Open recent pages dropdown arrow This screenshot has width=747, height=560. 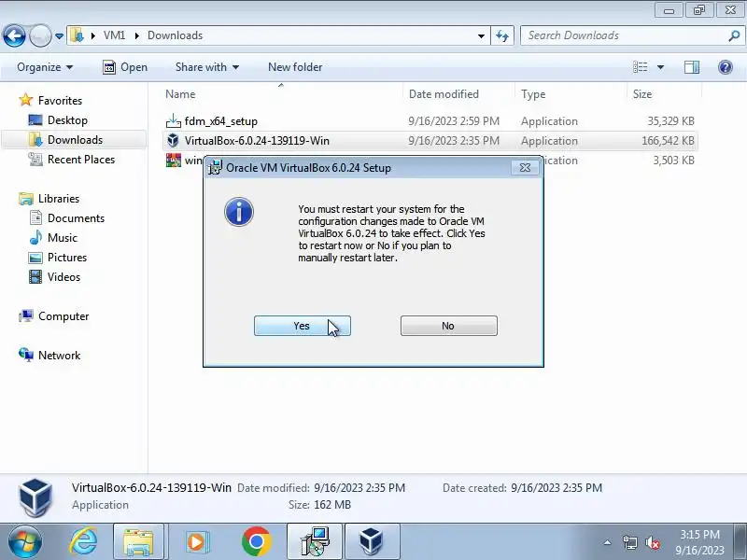(59, 36)
